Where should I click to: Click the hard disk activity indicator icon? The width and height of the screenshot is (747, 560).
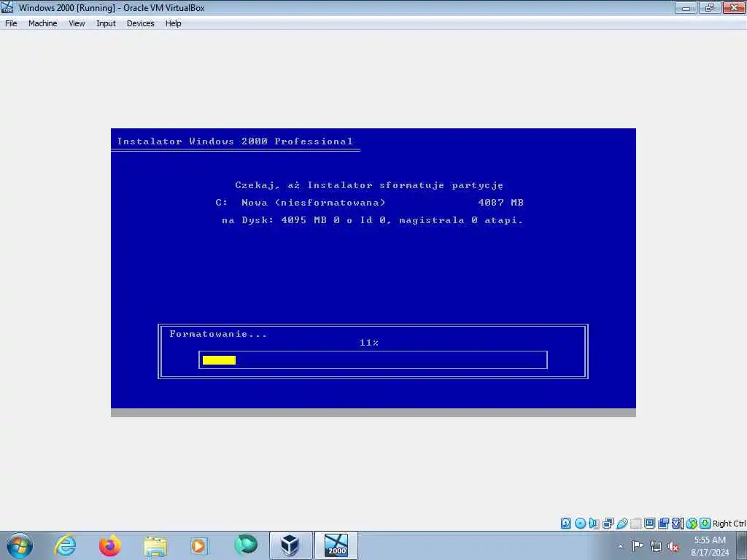click(565, 524)
